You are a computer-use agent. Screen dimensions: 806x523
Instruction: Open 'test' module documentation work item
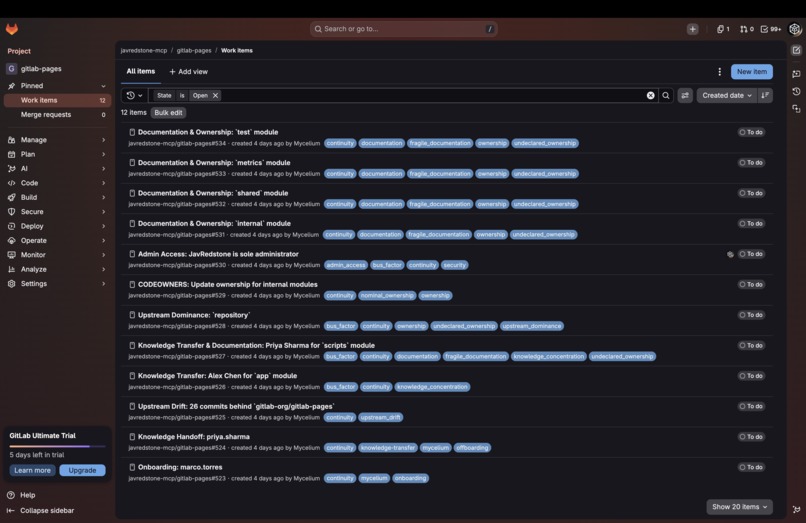208,132
